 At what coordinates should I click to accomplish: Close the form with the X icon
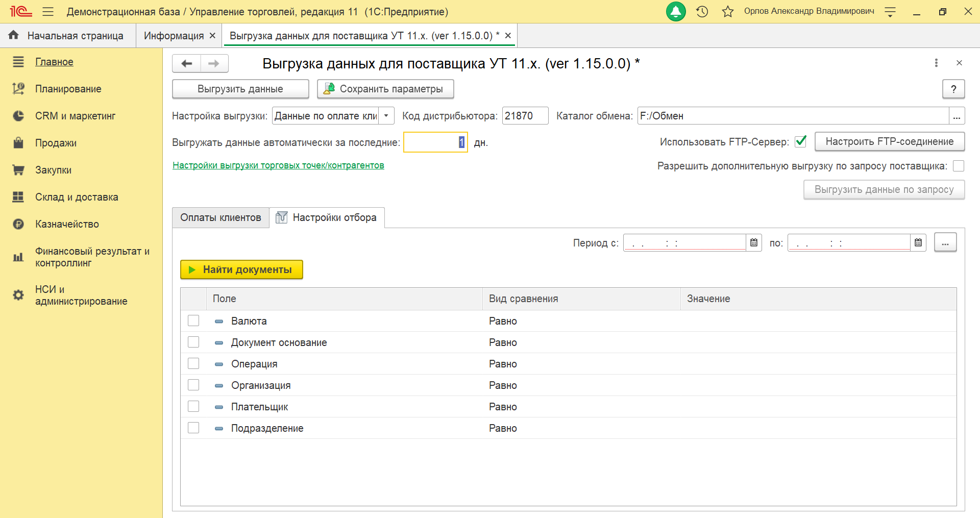click(959, 63)
